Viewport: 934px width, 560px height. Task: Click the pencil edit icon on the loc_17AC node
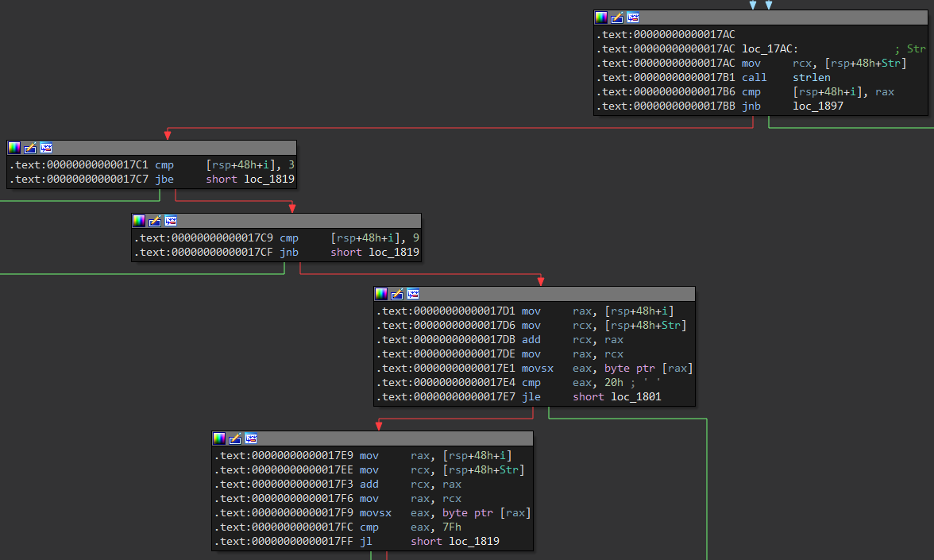click(x=617, y=17)
